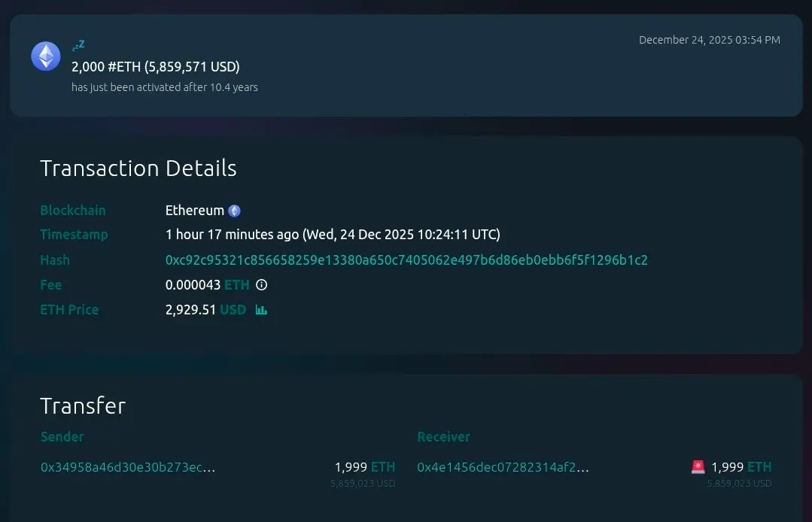Open the transaction hash link 0xc92c95321c…

click(406, 260)
